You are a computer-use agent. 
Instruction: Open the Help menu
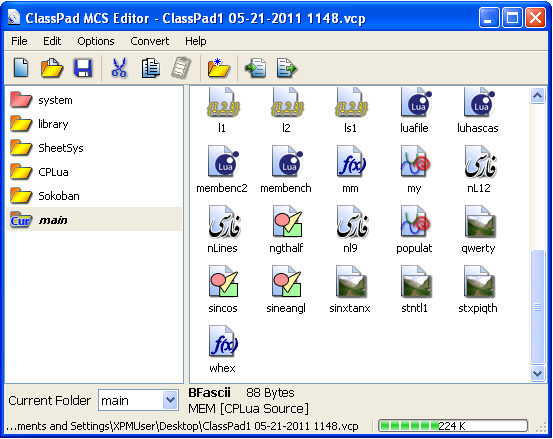196,41
